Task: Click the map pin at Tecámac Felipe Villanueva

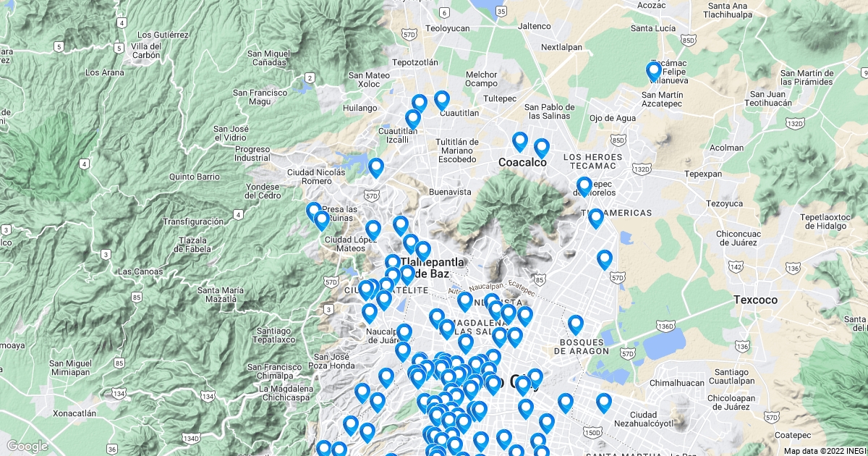Action: click(x=654, y=71)
